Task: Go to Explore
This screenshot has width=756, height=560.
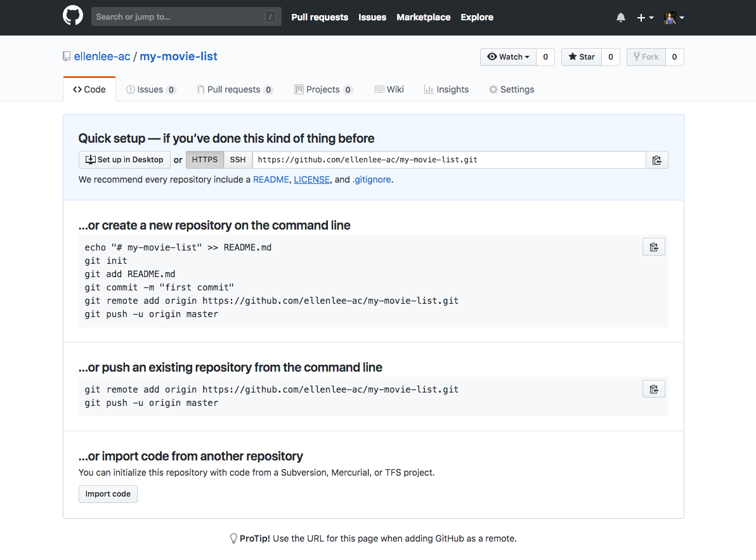Action: point(477,17)
